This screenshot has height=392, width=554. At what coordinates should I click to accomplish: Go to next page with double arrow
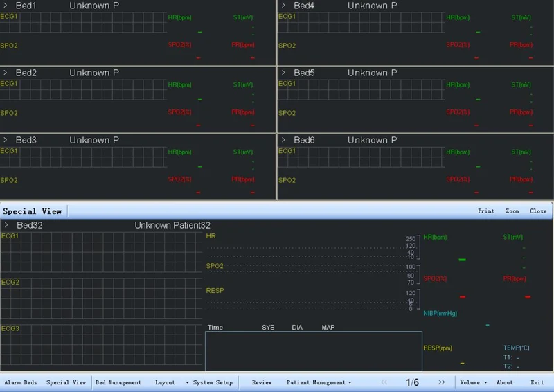click(441, 382)
